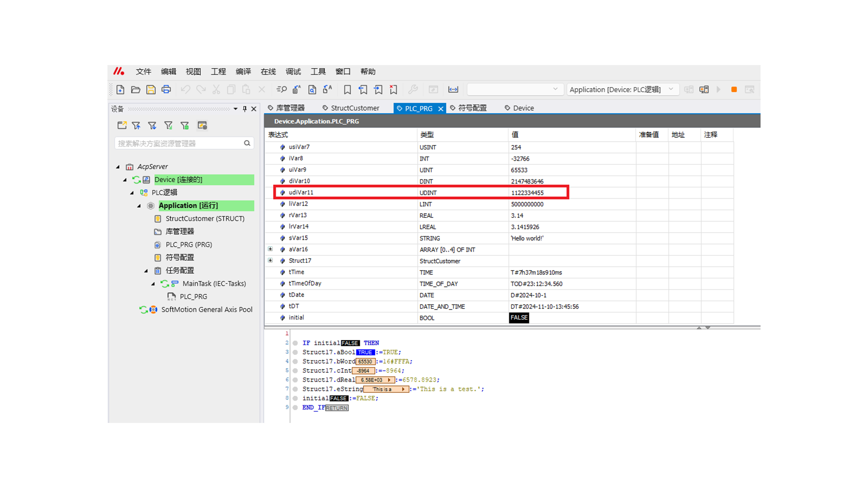The image size is (868, 488).
Task: Clear bookmarks with the red-X bookmark icon
Action: click(393, 89)
